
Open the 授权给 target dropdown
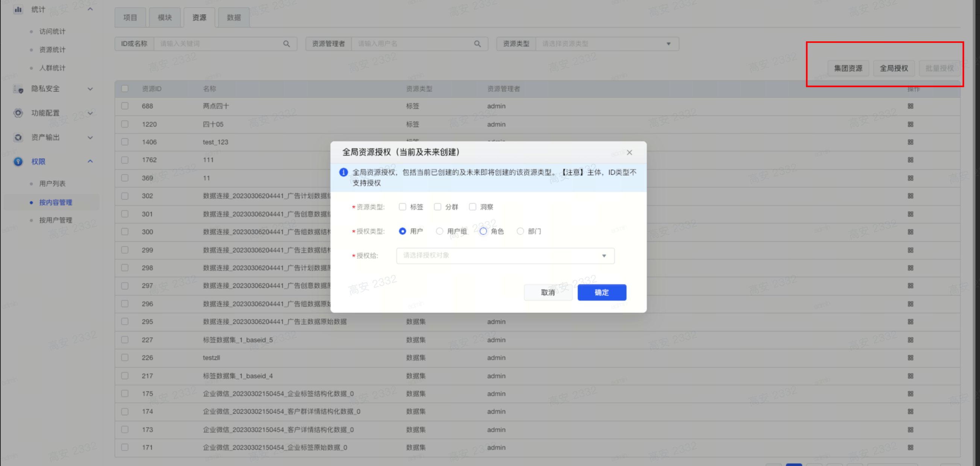point(505,256)
